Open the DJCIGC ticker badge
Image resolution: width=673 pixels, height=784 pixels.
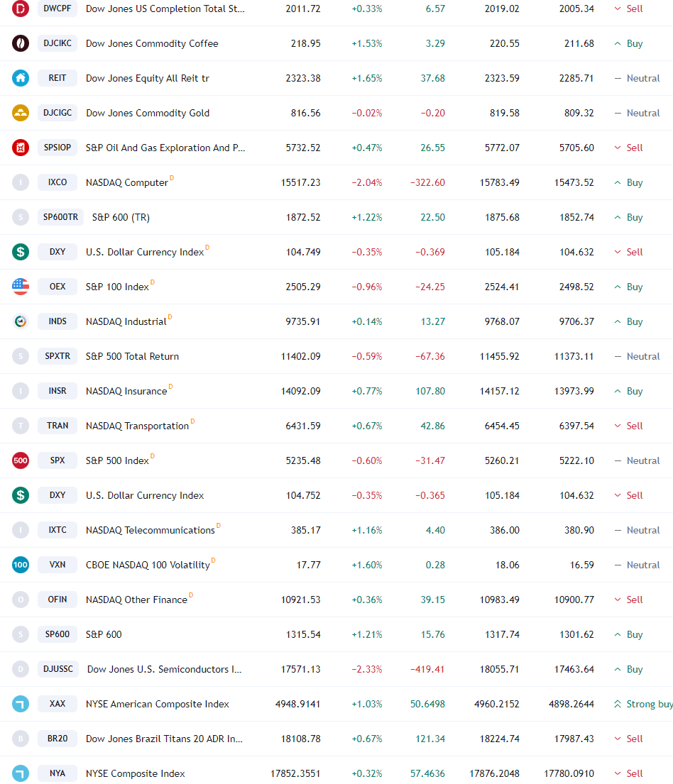pyautogui.click(x=58, y=113)
